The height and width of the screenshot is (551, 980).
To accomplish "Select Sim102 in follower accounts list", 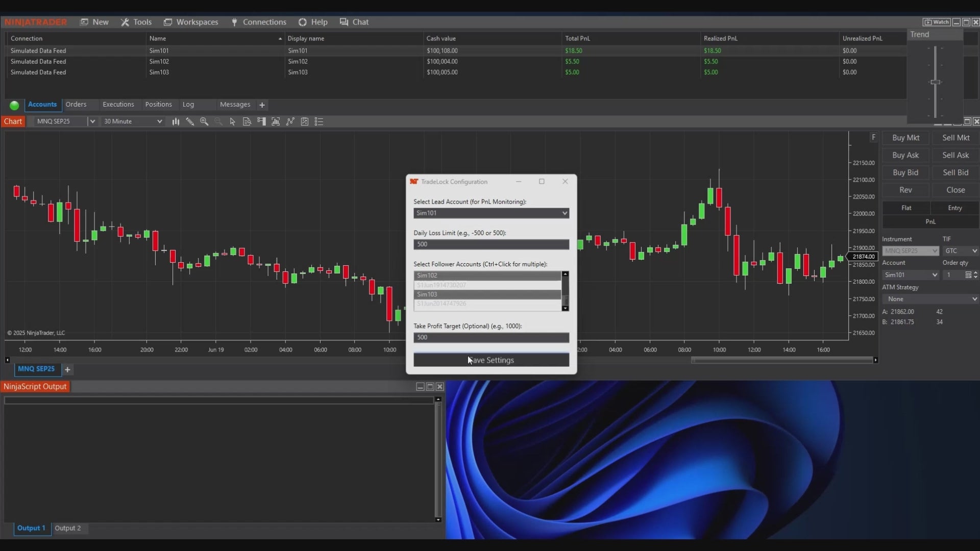I will point(486,275).
